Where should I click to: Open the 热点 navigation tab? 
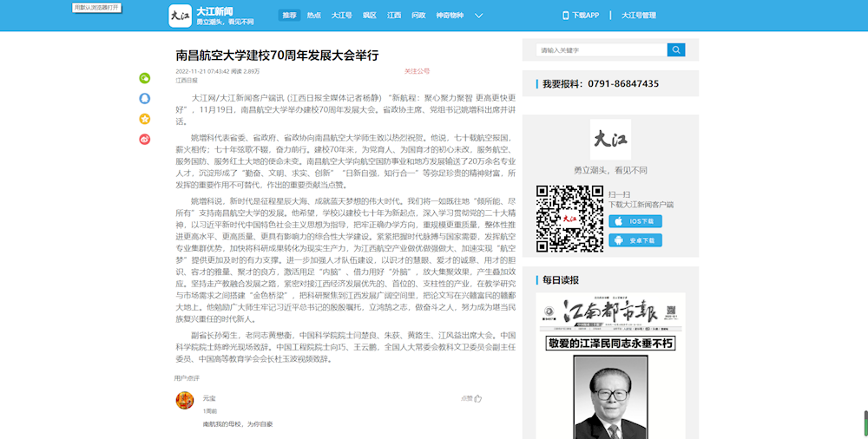[x=314, y=16]
